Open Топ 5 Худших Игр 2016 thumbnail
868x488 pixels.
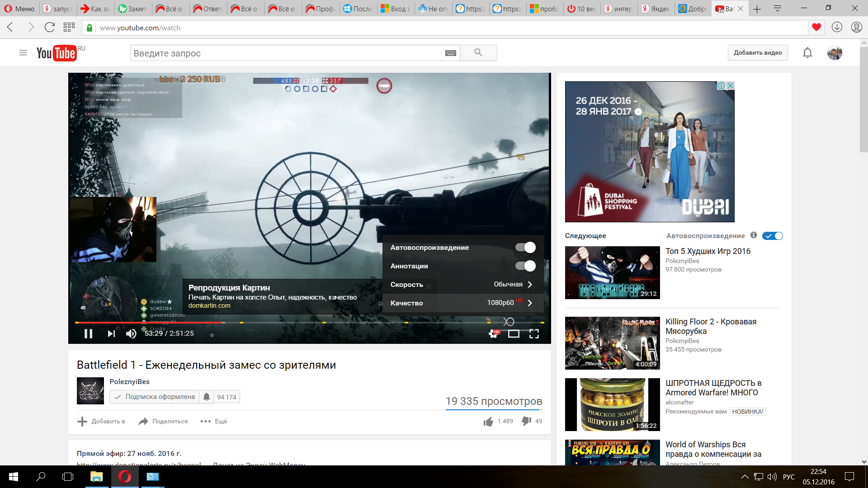(612, 272)
